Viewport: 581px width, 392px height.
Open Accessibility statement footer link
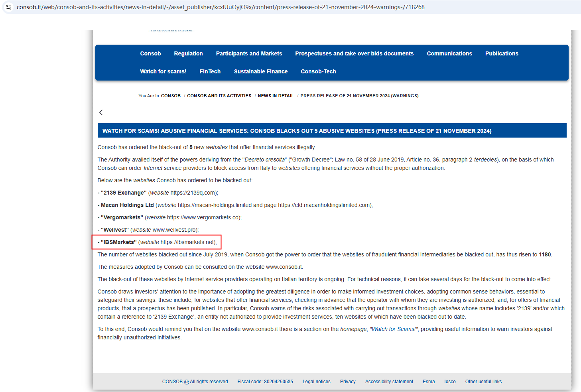click(x=389, y=382)
